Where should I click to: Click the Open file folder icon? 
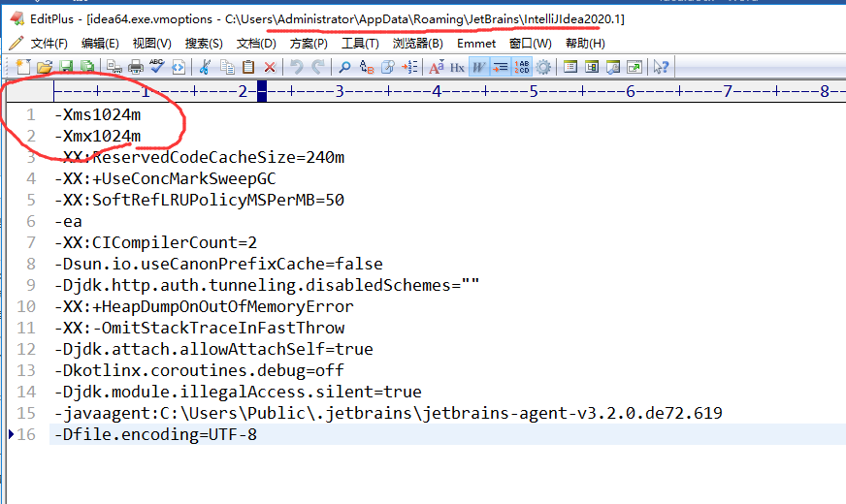point(45,67)
